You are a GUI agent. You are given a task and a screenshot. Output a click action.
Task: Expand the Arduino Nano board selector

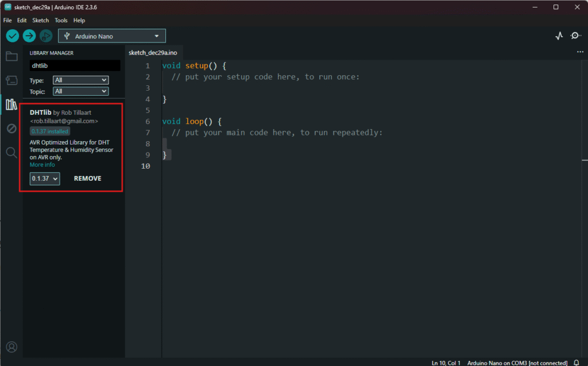tap(112, 36)
